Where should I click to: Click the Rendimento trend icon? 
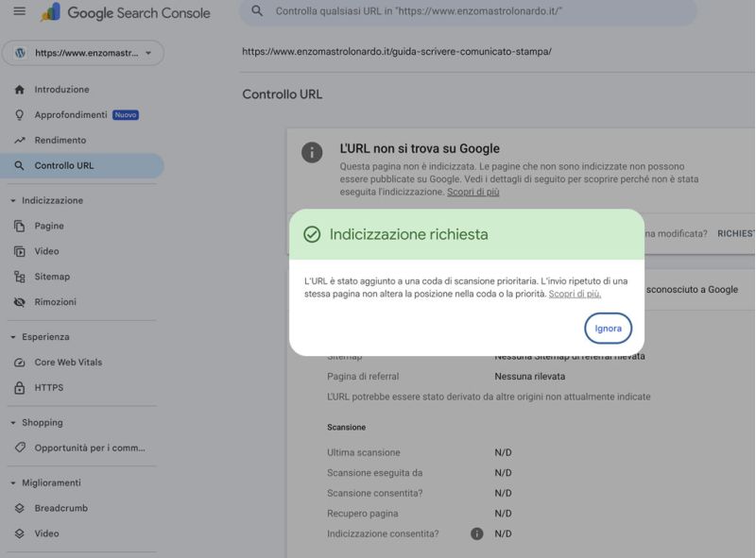(19, 141)
